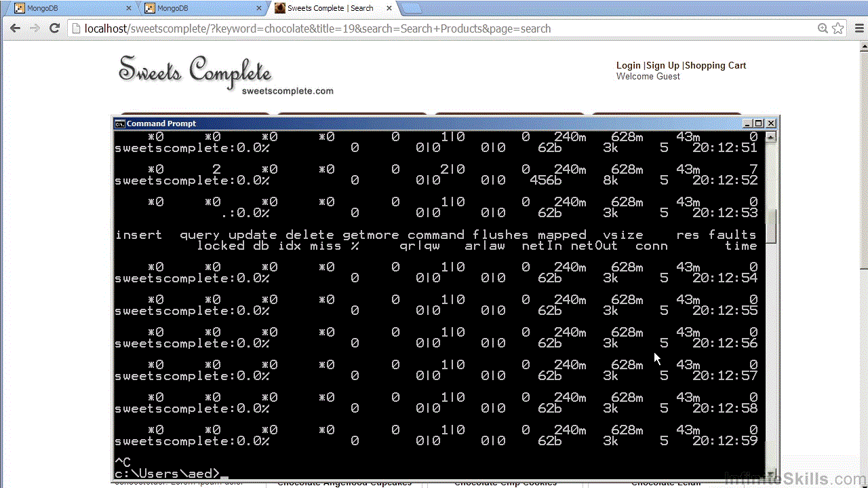Close the first MongoDB tab
The height and width of the screenshot is (488, 868).
point(129,8)
